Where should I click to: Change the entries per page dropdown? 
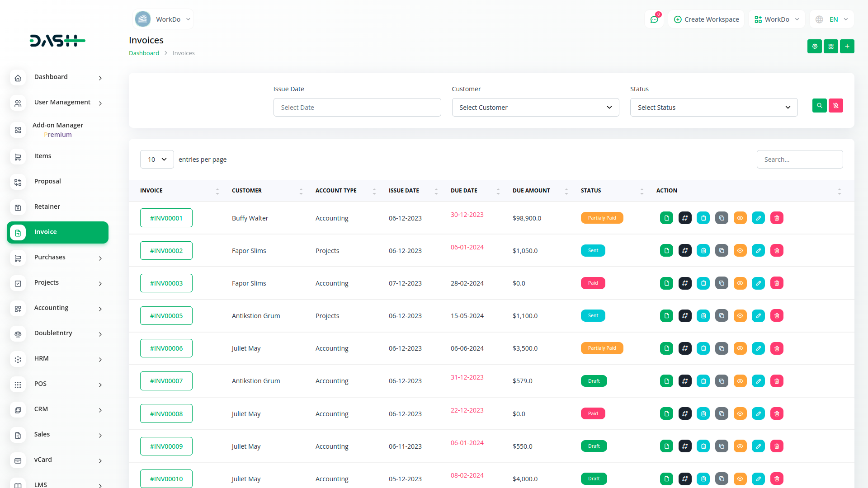tap(157, 160)
